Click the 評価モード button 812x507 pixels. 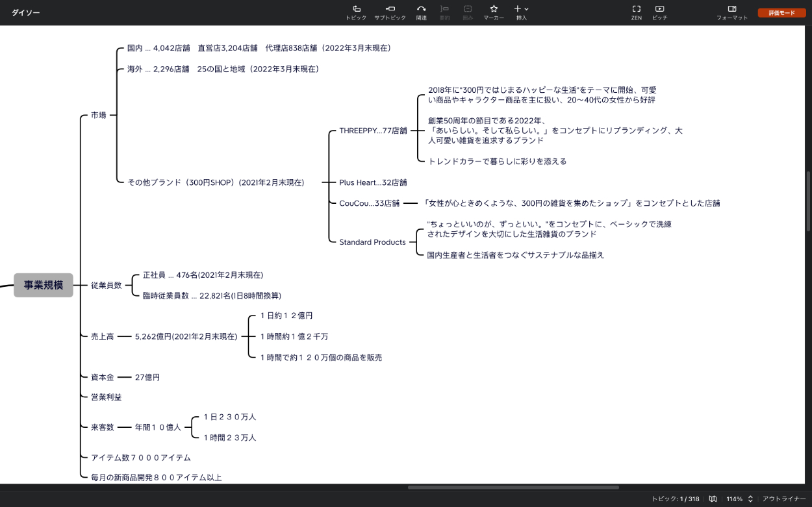(781, 13)
